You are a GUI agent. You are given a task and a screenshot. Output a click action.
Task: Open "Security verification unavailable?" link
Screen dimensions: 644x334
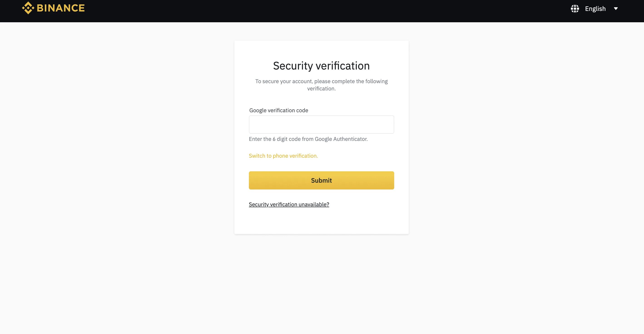click(289, 204)
